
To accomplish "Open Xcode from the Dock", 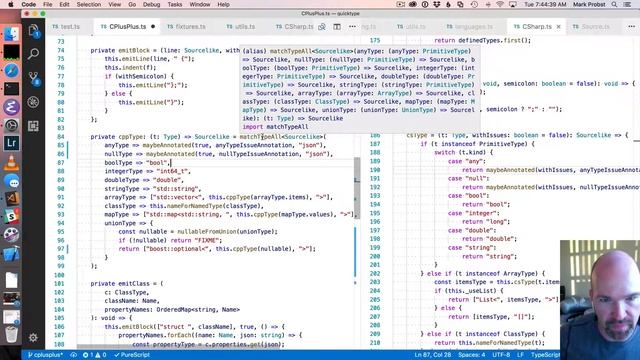I will point(11,253).
